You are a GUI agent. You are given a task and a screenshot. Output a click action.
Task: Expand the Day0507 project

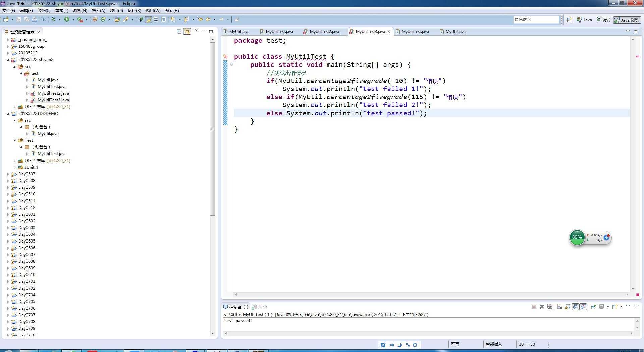(x=8, y=174)
